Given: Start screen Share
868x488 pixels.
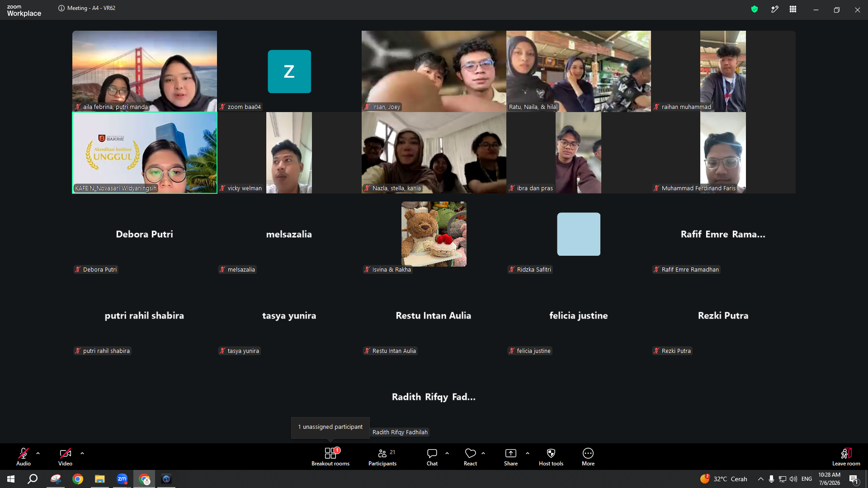Looking at the screenshot, I should tap(511, 457).
